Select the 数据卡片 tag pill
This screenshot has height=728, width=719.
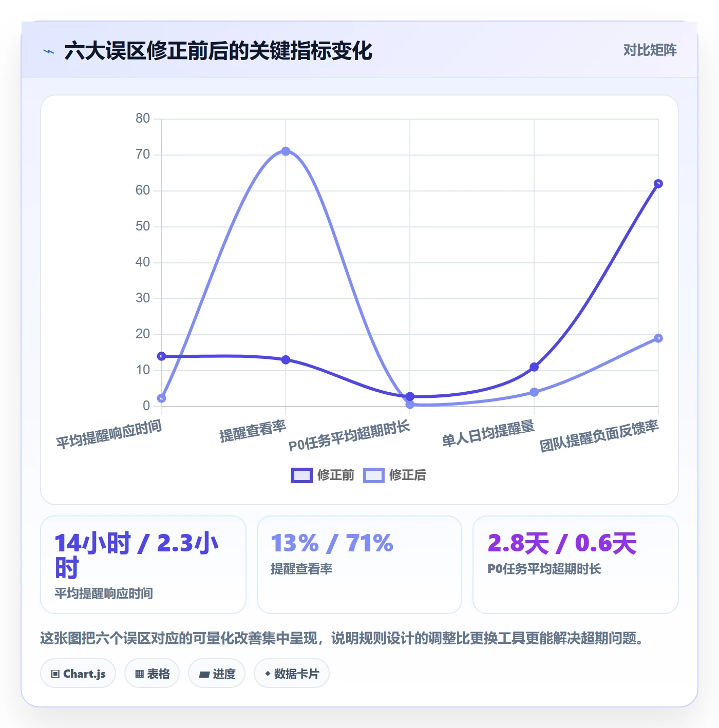click(292, 673)
